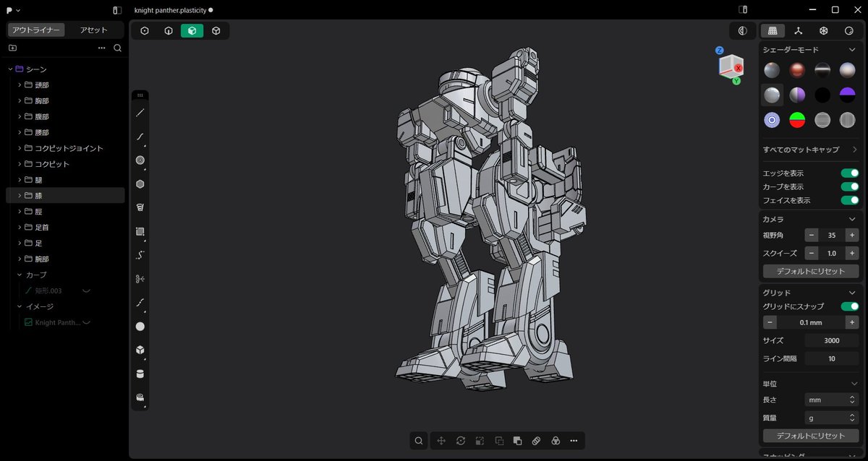Open the three-branch node settings tab
This screenshot has height=461, width=868.
pyautogui.click(x=798, y=31)
